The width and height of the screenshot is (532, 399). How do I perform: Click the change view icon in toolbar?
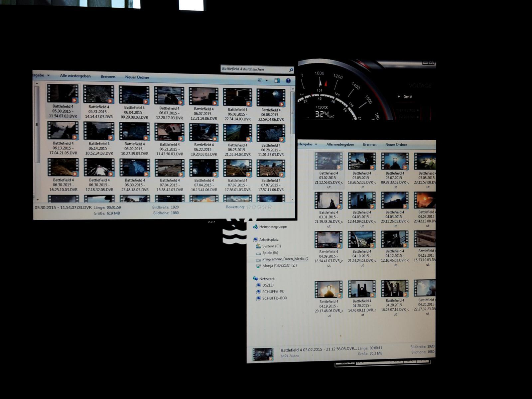(260, 80)
